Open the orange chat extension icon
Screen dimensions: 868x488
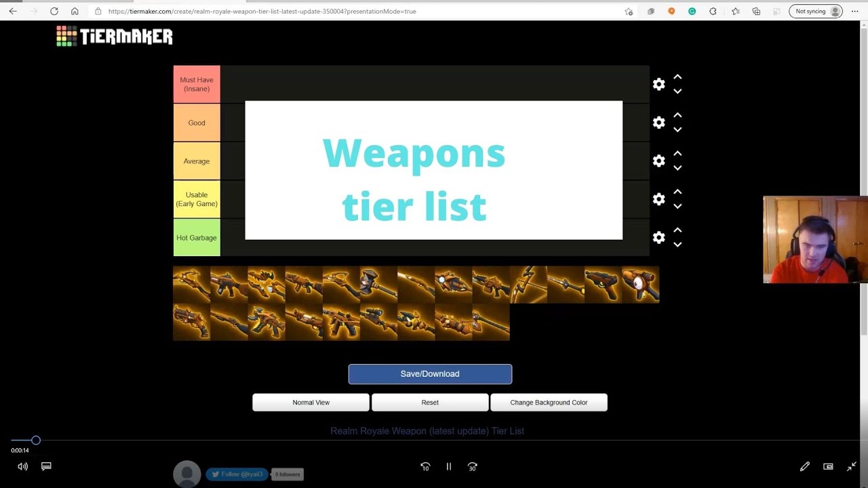coord(671,11)
